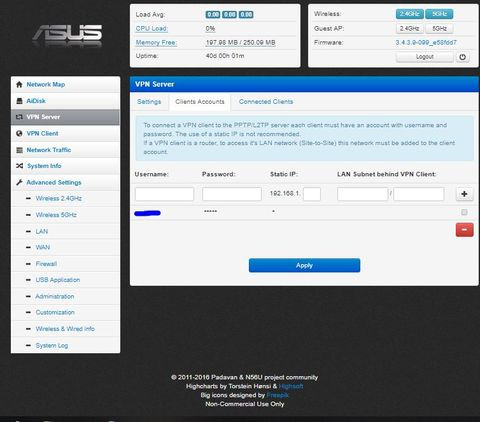Select the existing VPN account checkbox
Viewport: 480px width, 422px height.
[x=464, y=212]
